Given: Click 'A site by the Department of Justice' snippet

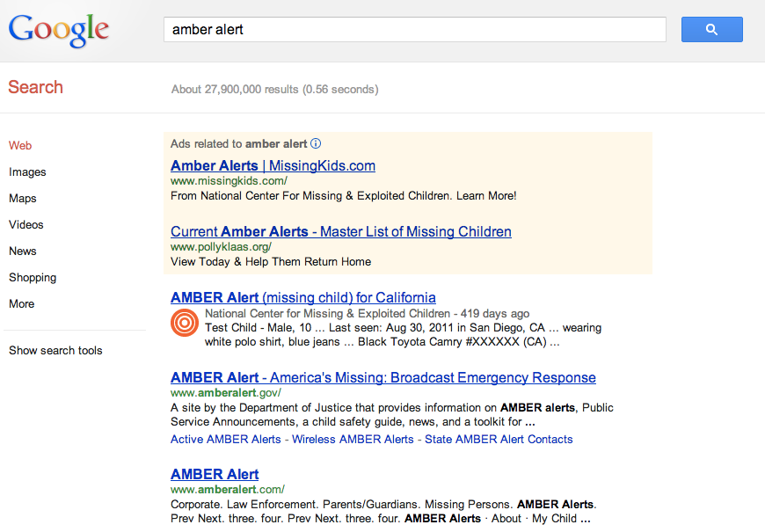Looking at the screenshot, I should click(392, 415).
